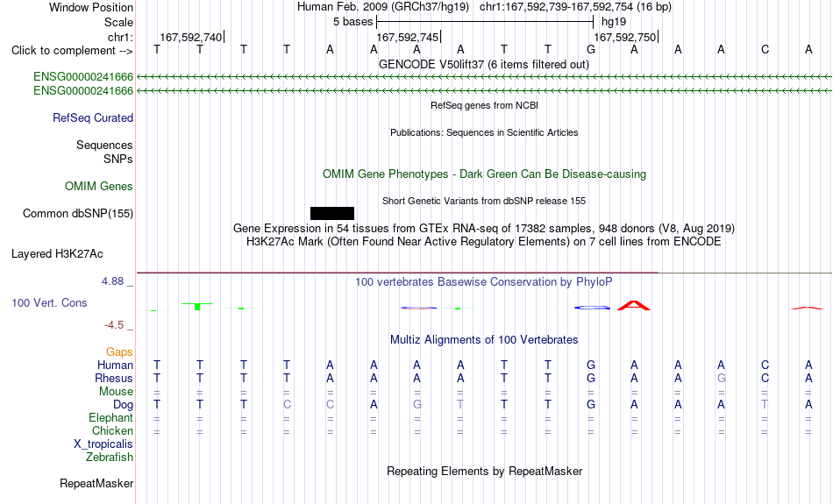This screenshot has height=504, width=833.
Task: Click the OMIM Gene Phenotypes title text
Action: coord(485,174)
